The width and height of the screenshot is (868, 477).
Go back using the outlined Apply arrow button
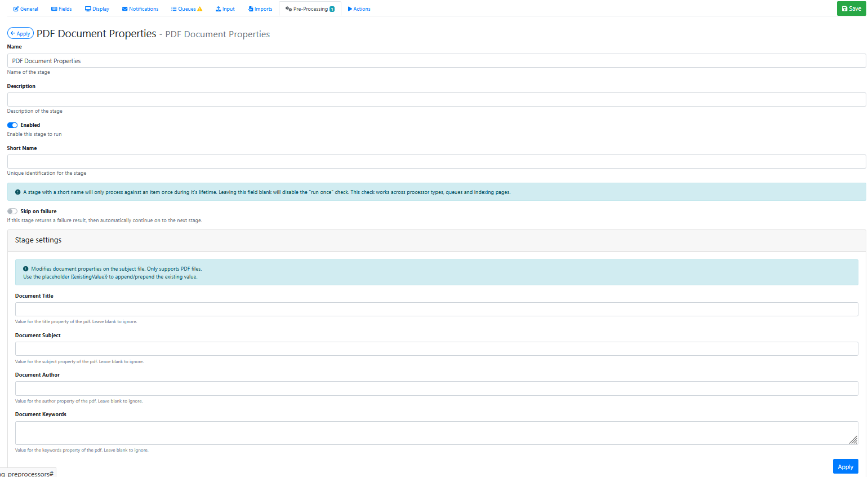(x=20, y=34)
